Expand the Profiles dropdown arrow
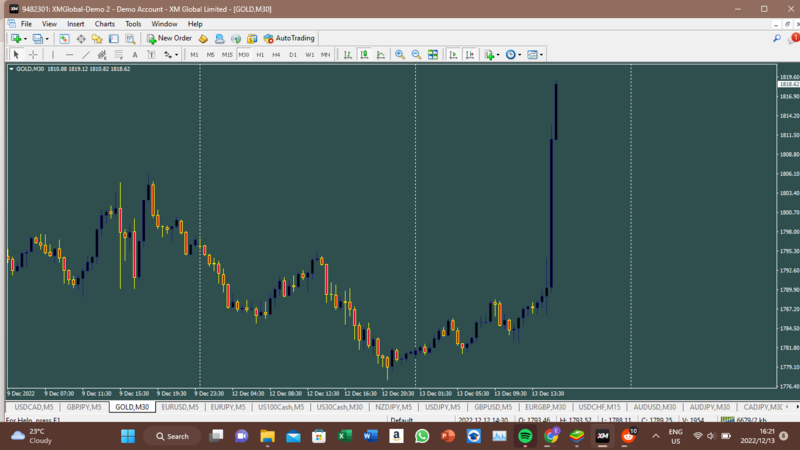The image size is (800, 450). point(47,39)
